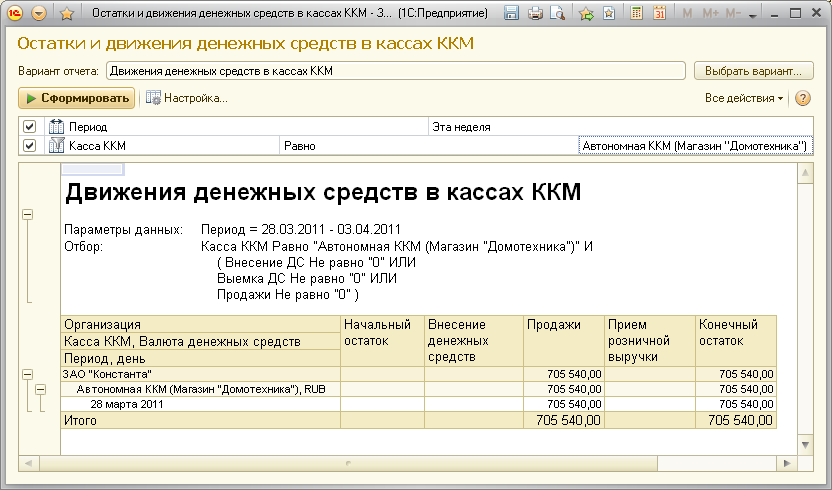Toggle the Касса ККМ filter checkbox

coord(30,145)
